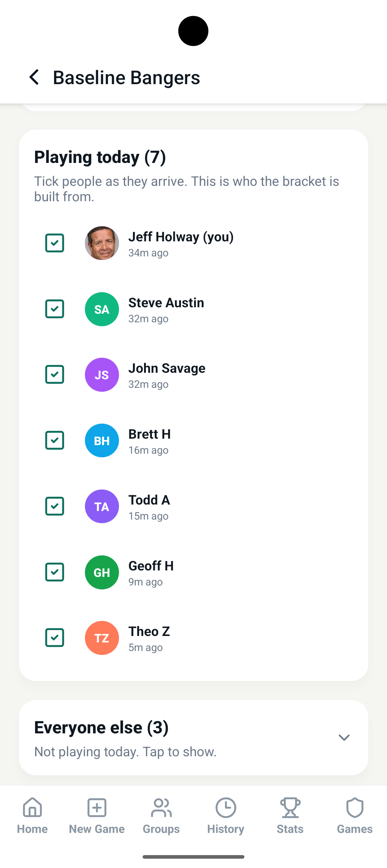387x868 pixels.
Task: Open the History clock icon
Action: (226, 807)
